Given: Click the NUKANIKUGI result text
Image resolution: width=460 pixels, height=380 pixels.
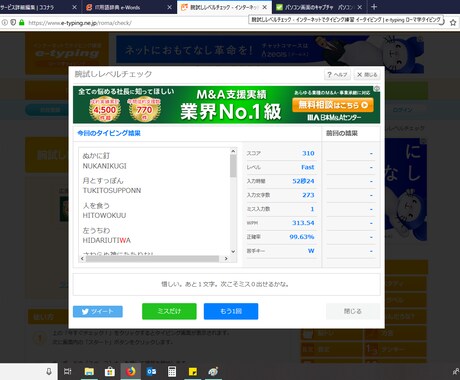Looking at the screenshot, I should click(104, 166).
